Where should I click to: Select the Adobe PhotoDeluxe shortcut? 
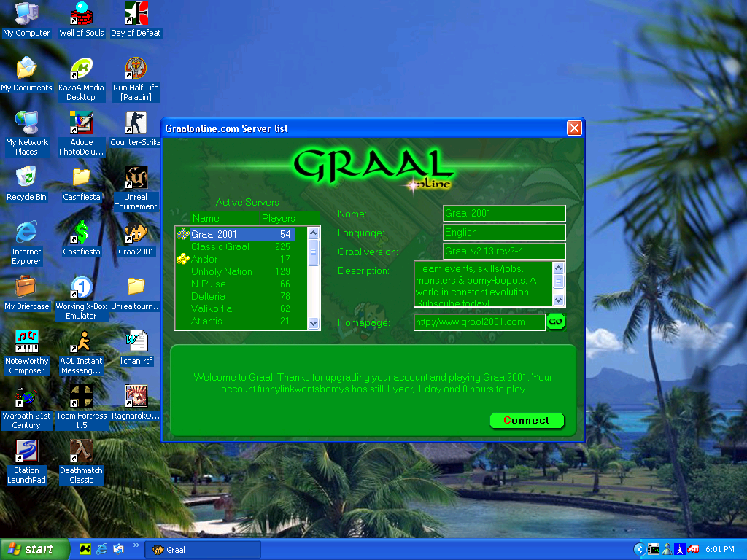coord(82,134)
